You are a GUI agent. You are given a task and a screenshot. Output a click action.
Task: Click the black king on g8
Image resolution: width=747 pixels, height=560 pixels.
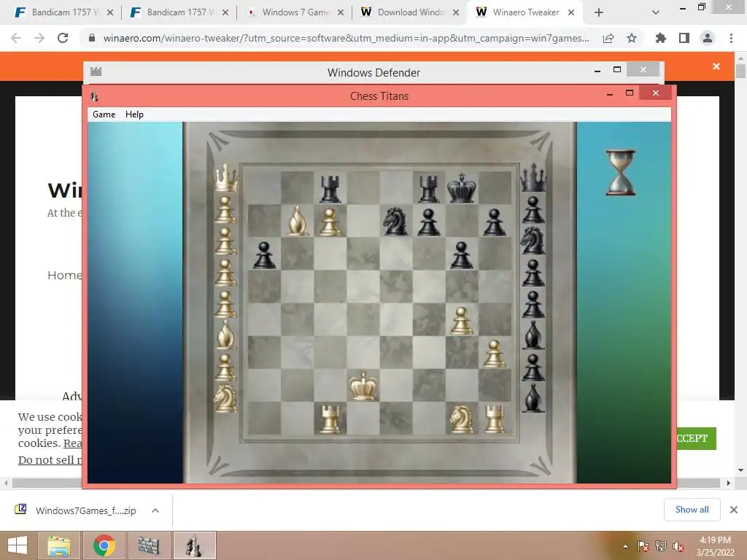click(x=462, y=187)
